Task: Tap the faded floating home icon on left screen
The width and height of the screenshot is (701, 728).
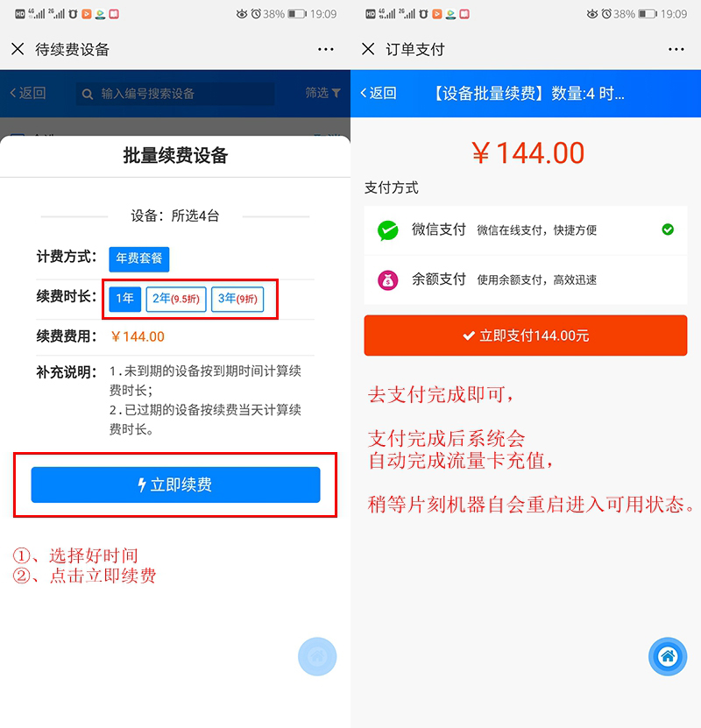Action: pos(317,656)
